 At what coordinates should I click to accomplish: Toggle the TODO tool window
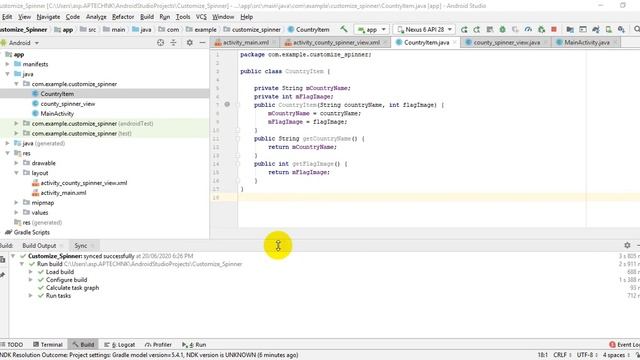click(x=12, y=344)
